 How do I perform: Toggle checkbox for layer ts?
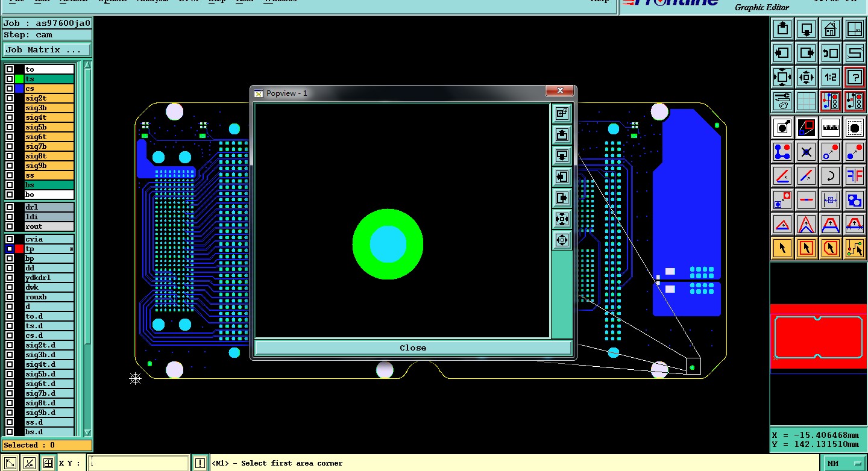click(10, 79)
